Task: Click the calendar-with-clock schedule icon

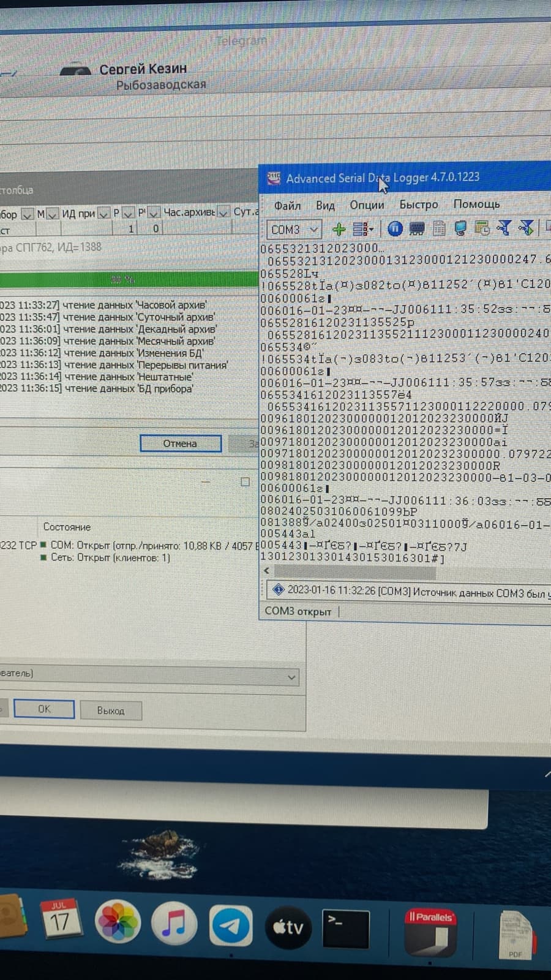Action: 482,228
